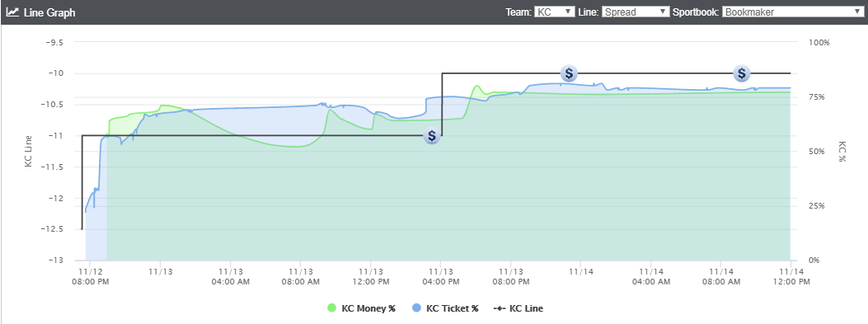This screenshot has height=324, width=868.
Task: Click the 11/12 08:00 PM axis label
Action: point(91,276)
